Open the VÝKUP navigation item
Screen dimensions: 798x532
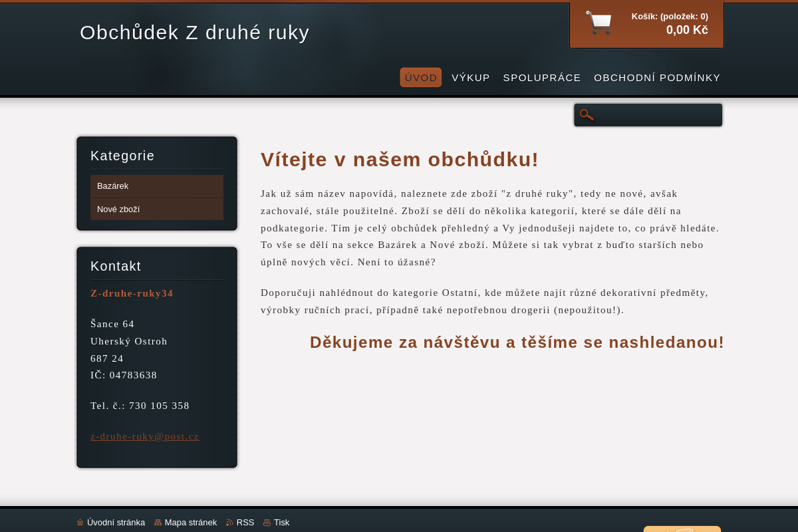click(471, 78)
